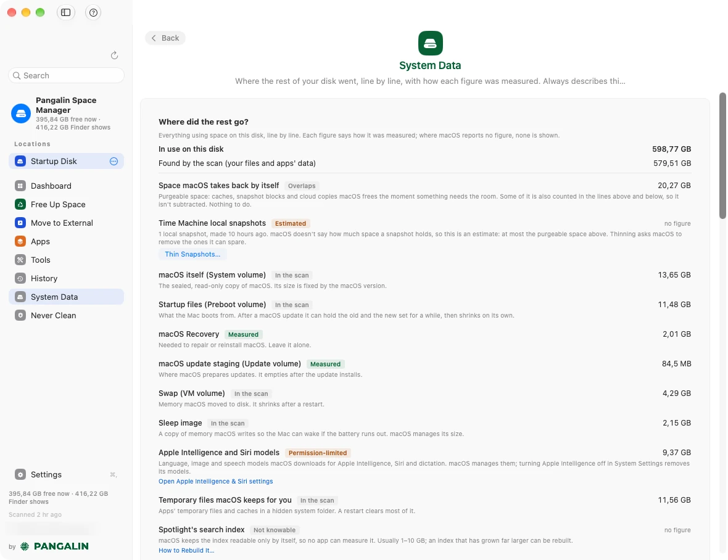728x560 pixels.
Task: Open Move to External icon
Action: pyautogui.click(x=20, y=223)
